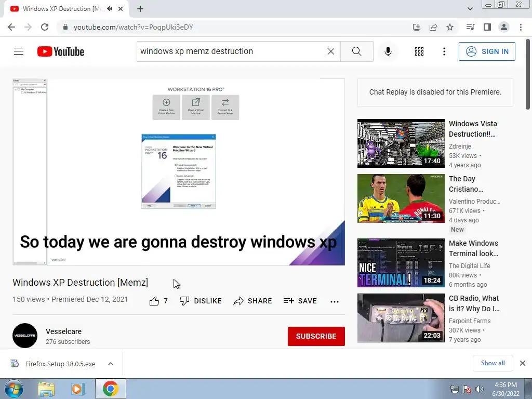Open the Action Center flag icon
Image resolution: width=532 pixels, height=399 pixels.
click(467, 389)
